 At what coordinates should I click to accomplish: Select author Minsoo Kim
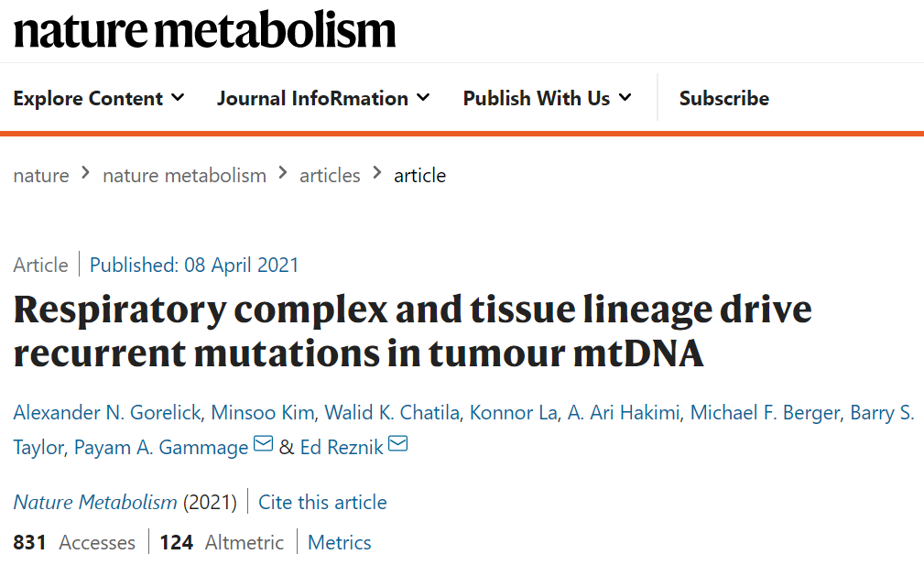pos(262,413)
